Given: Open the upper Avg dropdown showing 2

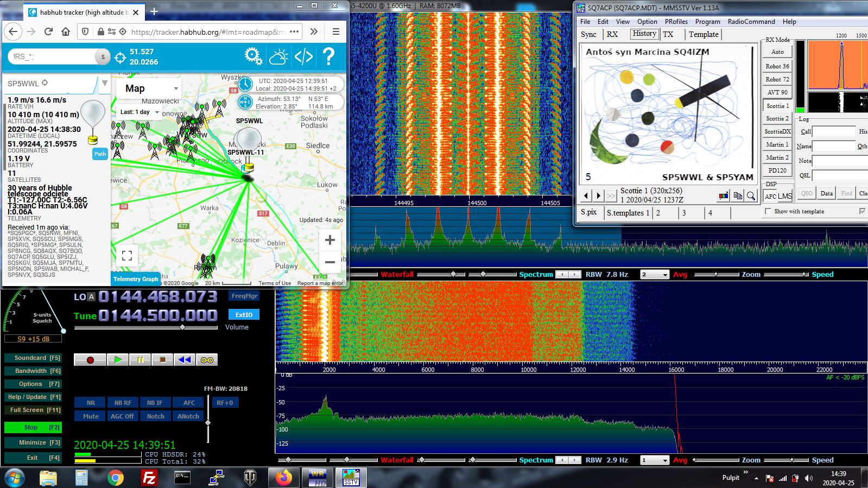Looking at the screenshot, I should pos(655,275).
